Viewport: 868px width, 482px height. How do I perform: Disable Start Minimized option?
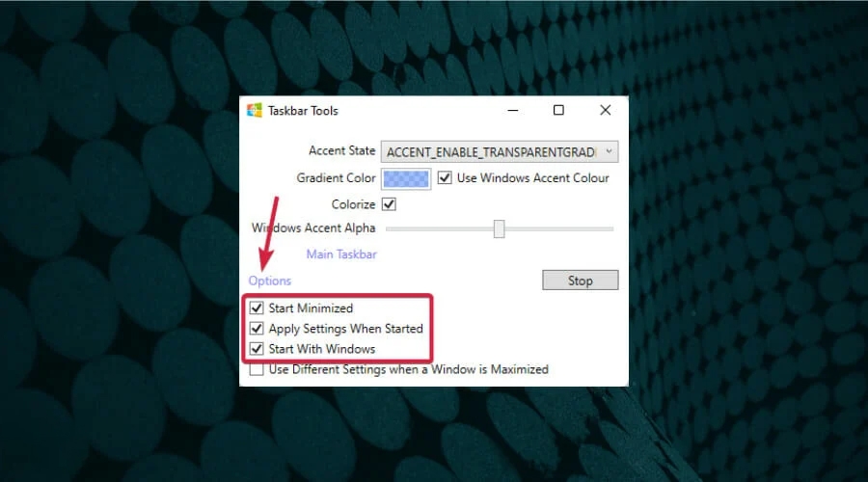coord(257,308)
